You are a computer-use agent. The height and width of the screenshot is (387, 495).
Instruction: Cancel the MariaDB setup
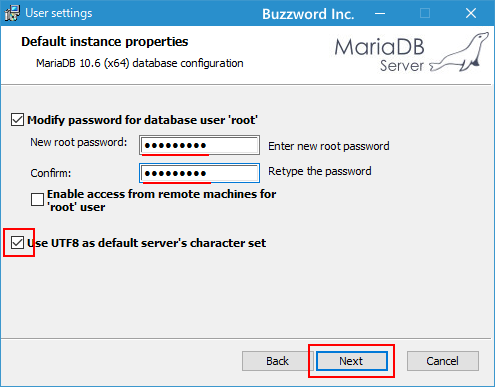click(443, 361)
